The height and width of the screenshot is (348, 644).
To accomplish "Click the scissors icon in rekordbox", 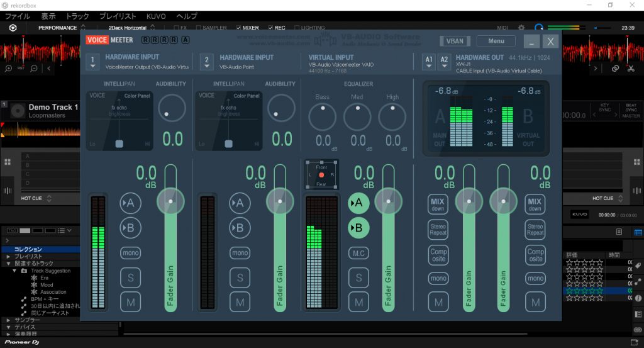I will (x=631, y=68).
